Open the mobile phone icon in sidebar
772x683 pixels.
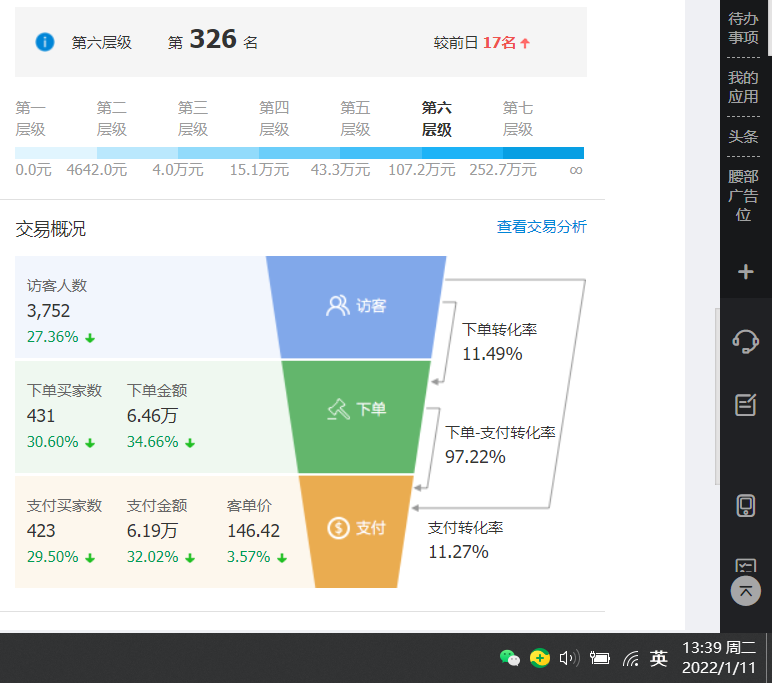pyautogui.click(x=745, y=505)
